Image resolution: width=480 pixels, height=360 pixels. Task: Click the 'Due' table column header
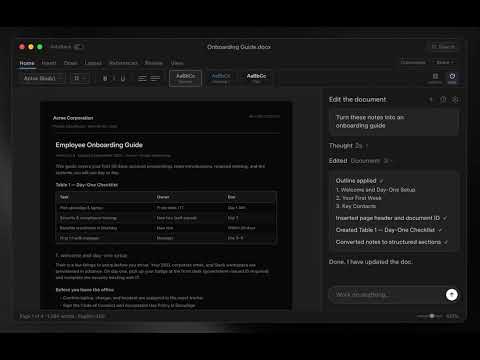pos(231,197)
